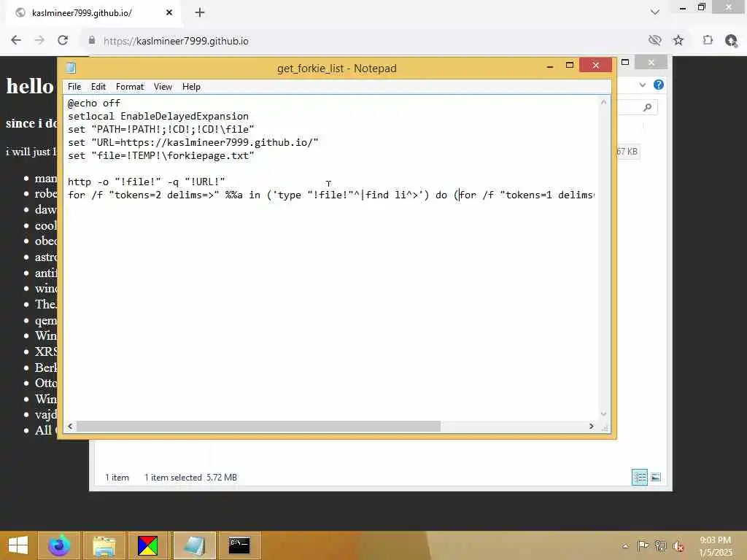Select the kaslmineer7999.github.io browser tab
Screen dimensions: 747x560
93,13
